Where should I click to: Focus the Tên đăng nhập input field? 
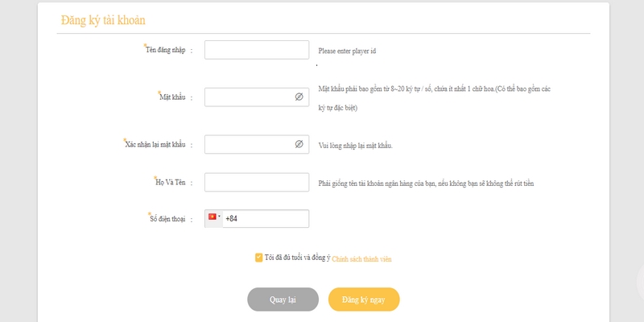(x=257, y=50)
